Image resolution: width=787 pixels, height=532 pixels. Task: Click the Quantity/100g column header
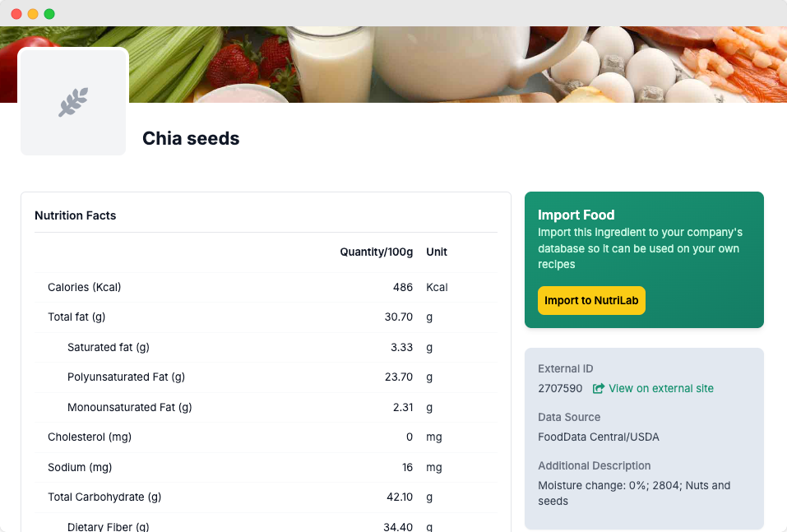pos(376,252)
